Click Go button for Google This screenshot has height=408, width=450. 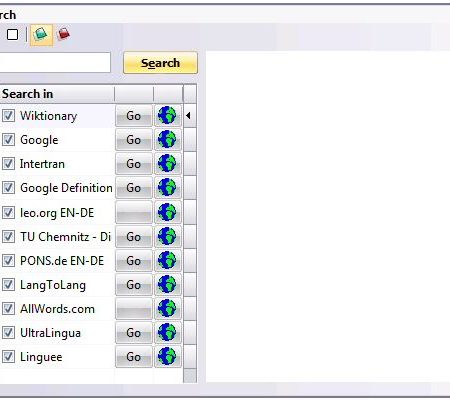point(134,140)
